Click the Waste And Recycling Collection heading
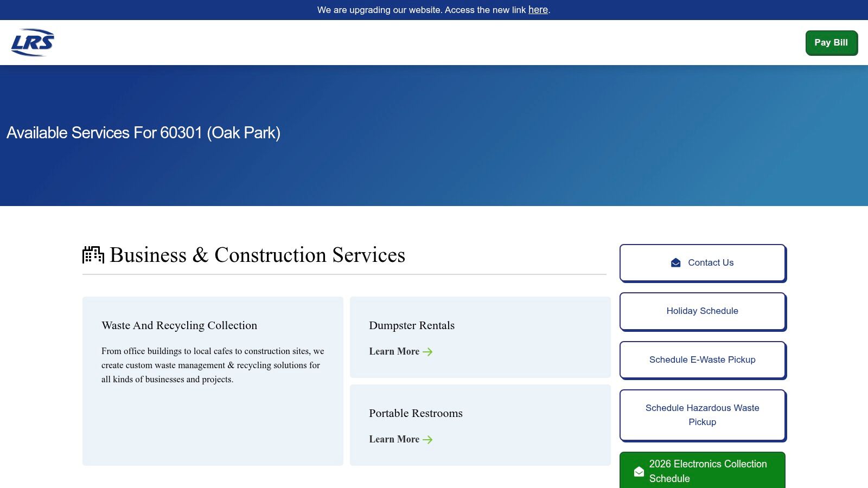This screenshot has height=488, width=868. (179, 325)
